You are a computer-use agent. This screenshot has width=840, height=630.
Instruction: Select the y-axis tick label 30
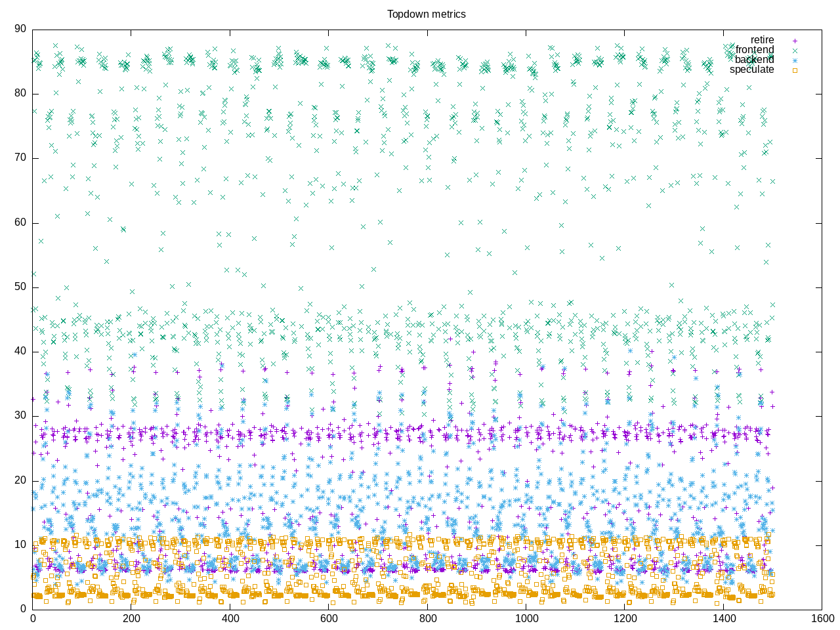[20, 415]
